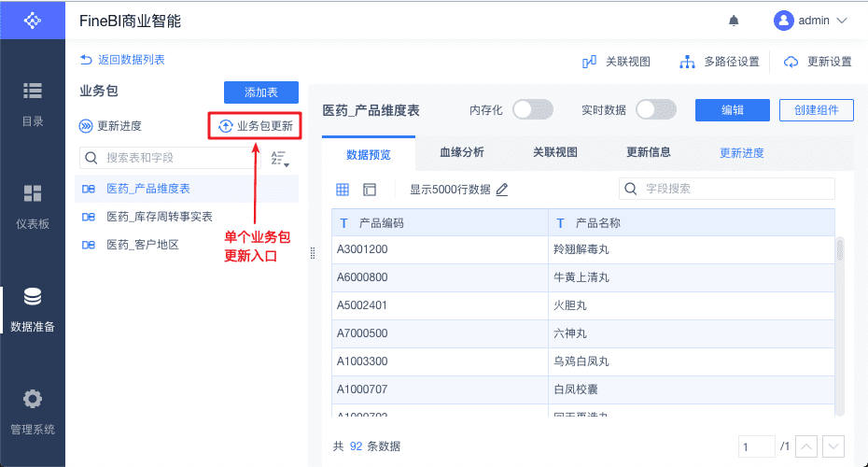Open the 数据准备 sidebar section
This screenshot has width=868, height=467.
[x=33, y=309]
